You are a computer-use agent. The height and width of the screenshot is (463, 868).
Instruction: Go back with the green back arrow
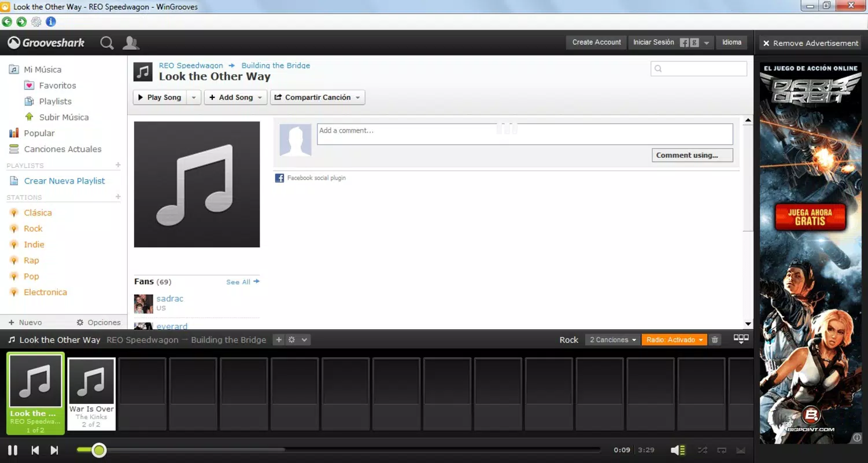click(7, 22)
